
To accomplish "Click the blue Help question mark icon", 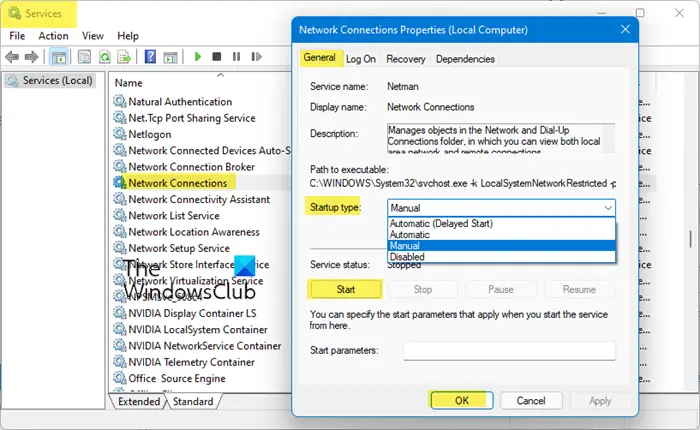I will 150,57.
